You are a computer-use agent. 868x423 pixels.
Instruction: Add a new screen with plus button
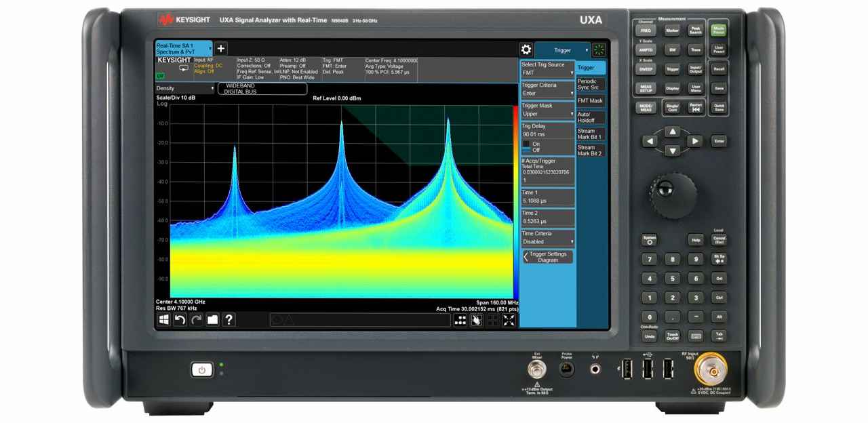click(x=221, y=48)
